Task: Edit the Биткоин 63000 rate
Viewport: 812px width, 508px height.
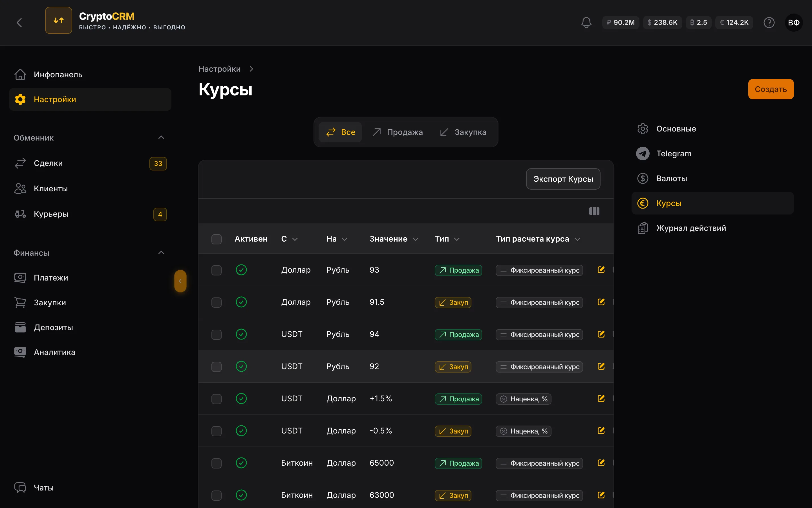Action: pos(601,495)
